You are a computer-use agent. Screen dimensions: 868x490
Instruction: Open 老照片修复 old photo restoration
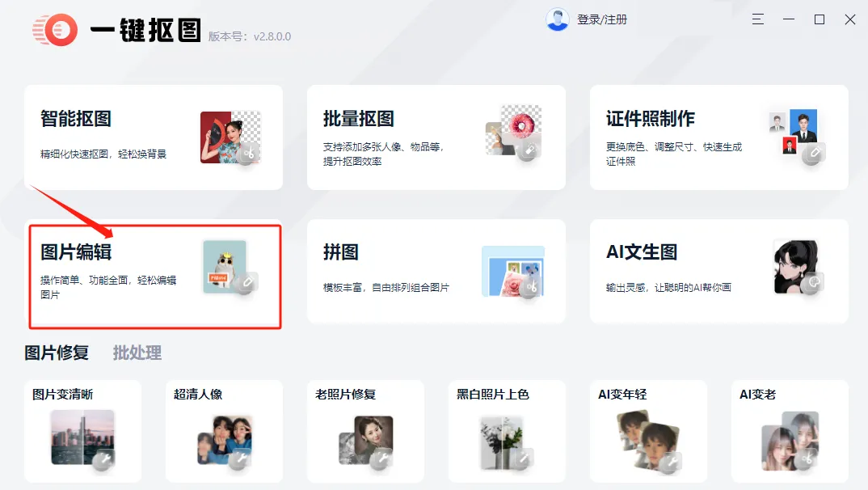366,431
